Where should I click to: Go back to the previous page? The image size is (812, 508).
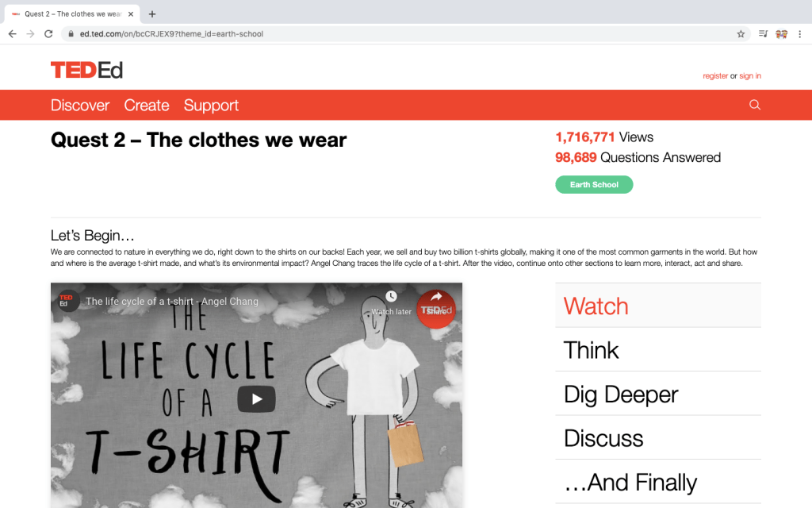(x=12, y=34)
